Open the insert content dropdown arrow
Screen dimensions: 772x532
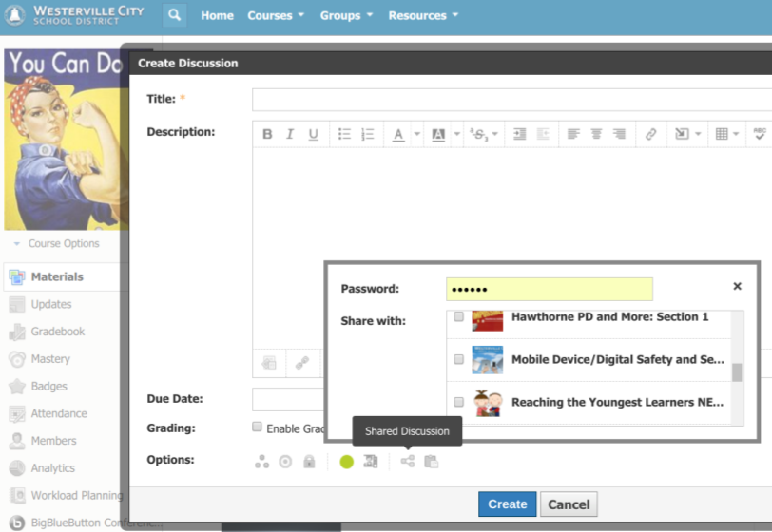point(698,134)
